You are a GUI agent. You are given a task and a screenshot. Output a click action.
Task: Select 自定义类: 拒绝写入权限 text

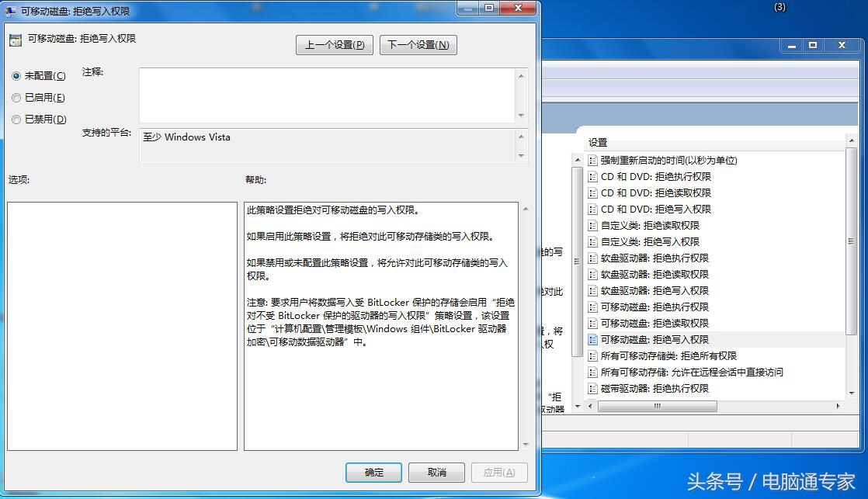coord(650,242)
